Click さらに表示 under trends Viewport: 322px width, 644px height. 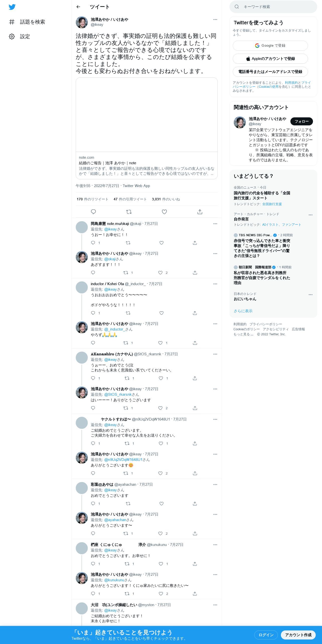(x=243, y=311)
